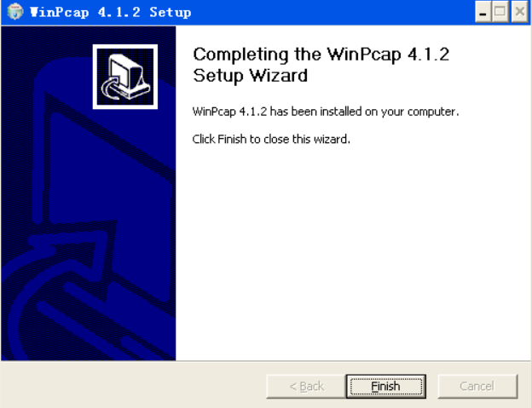Click the empty gray footer left of Back
Screen dimensions: 532x408
[132, 386]
